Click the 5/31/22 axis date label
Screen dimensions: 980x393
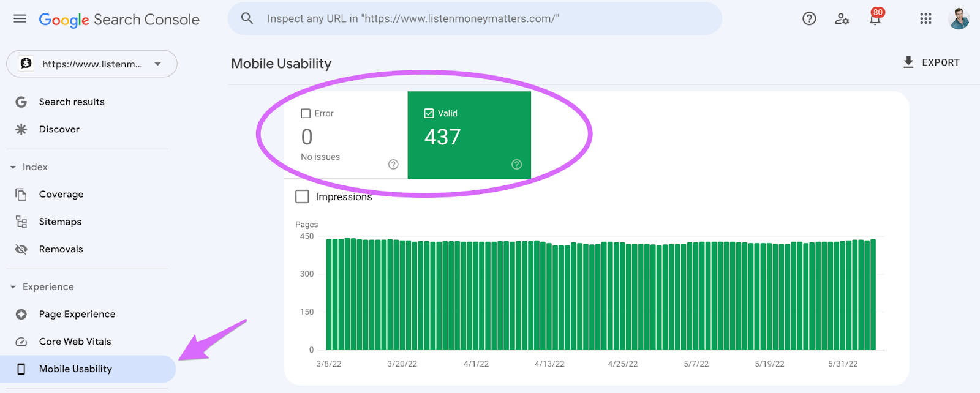843,364
